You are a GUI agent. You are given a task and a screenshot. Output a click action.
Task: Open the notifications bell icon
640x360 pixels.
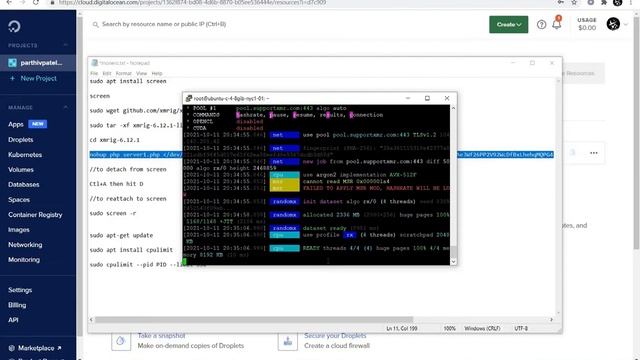[x=557, y=24]
